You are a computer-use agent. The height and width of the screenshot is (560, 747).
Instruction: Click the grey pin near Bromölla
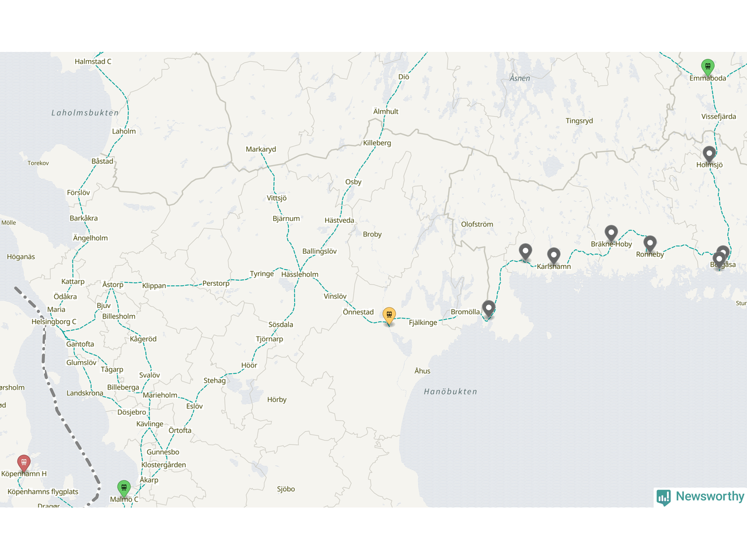489,309
